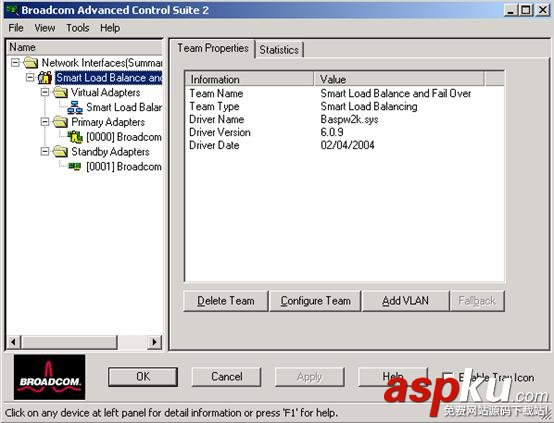Click the Smart Load Balance team icon
Image resolution: width=554 pixels, height=423 pixels.
point(45,77)
